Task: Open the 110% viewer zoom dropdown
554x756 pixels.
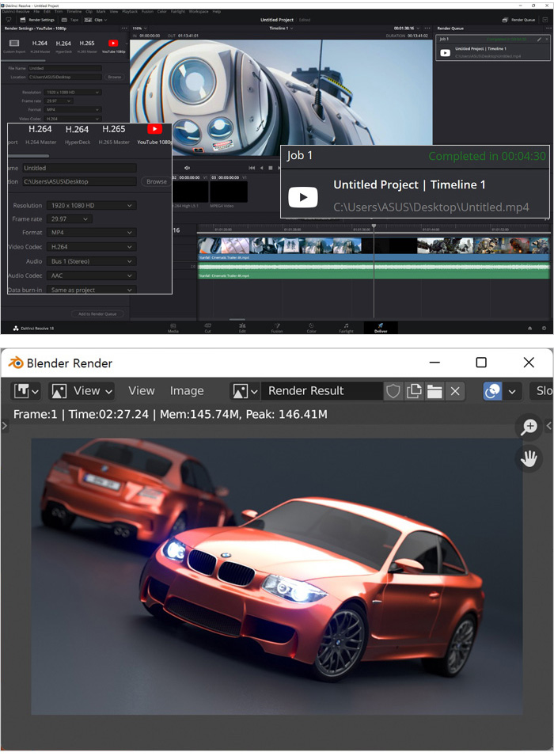Action: [x=139, y=28]
